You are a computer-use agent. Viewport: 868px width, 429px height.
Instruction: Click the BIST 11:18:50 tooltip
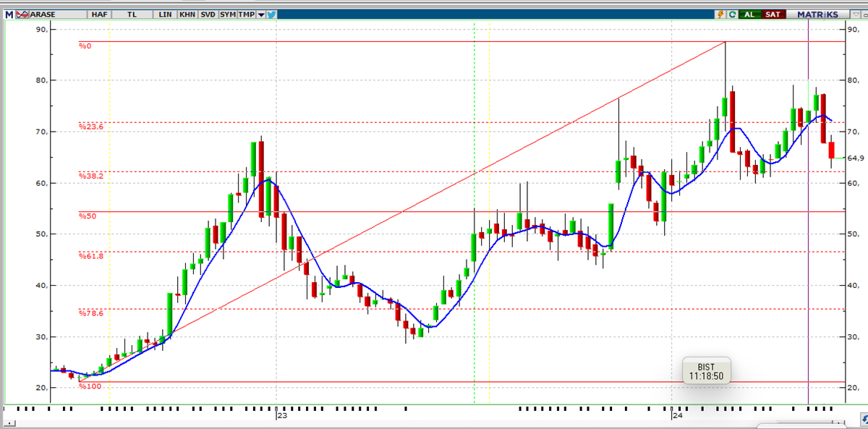pyautogui.click(x=706, y=370)
